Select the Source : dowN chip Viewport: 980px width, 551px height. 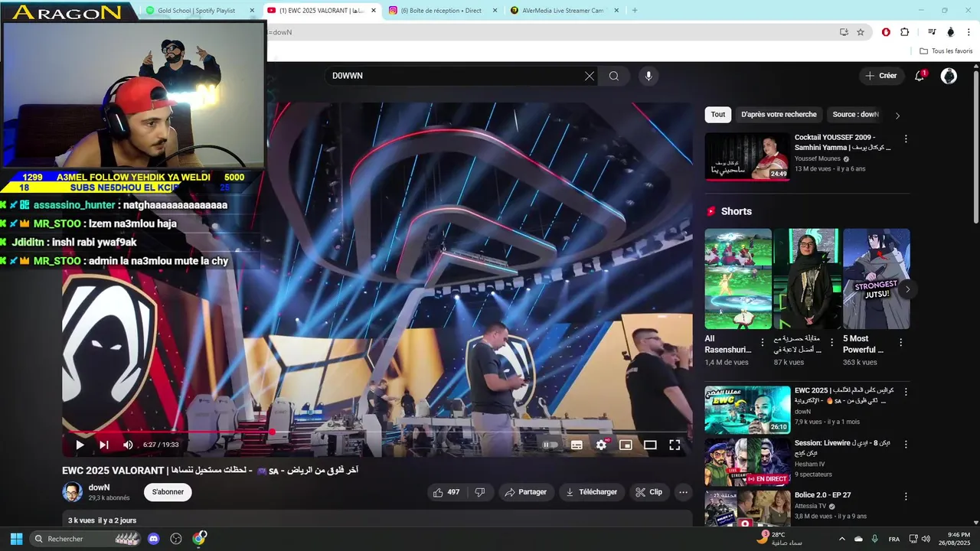point(855,115)
